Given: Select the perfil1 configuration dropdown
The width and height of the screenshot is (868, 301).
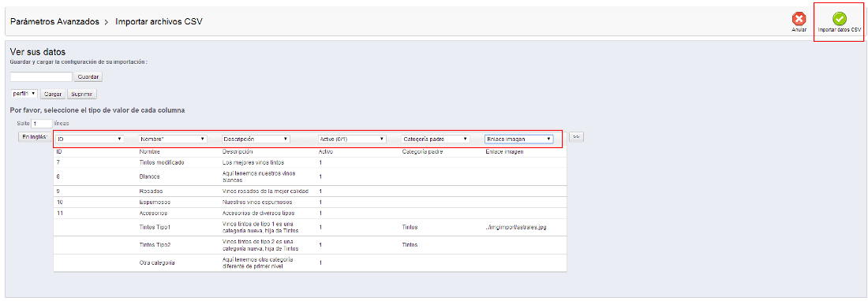Looking at the screenshot, I should [24, 94].
